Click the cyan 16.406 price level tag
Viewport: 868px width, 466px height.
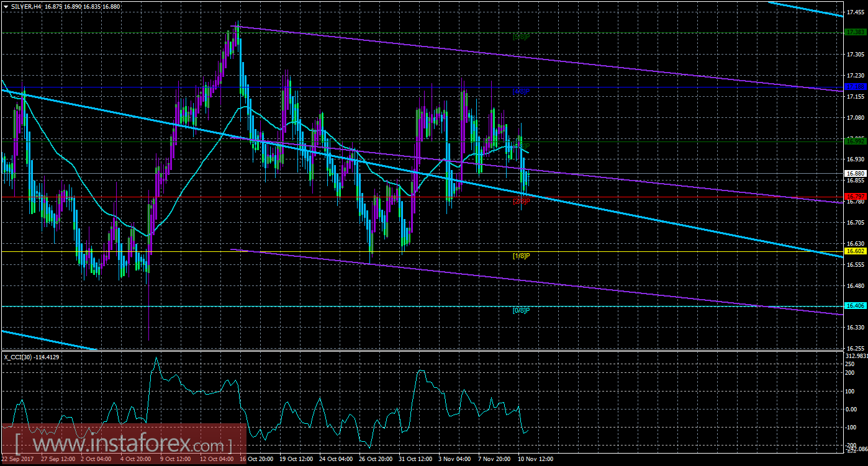tap(855, 306)
